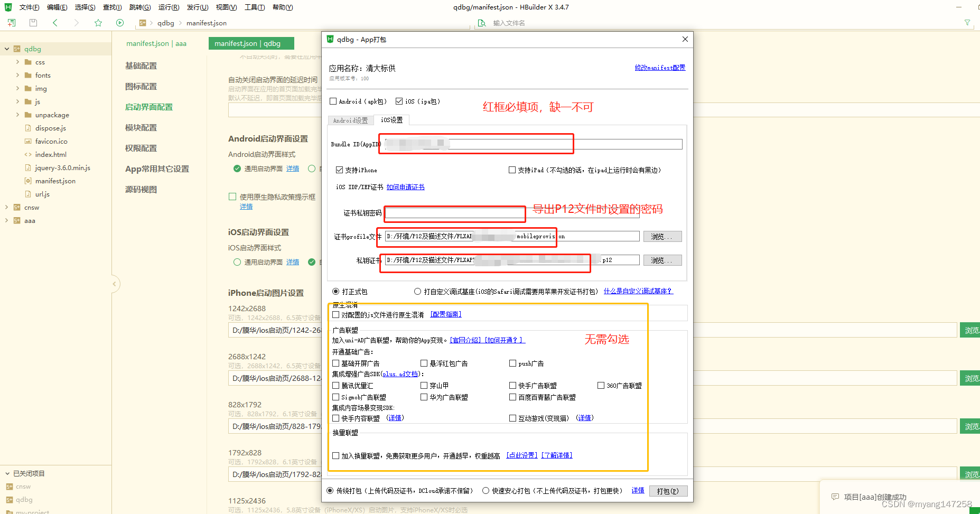
Task: Check the 基础开屏广告 checkbox
Action: (x=336, y=363)
